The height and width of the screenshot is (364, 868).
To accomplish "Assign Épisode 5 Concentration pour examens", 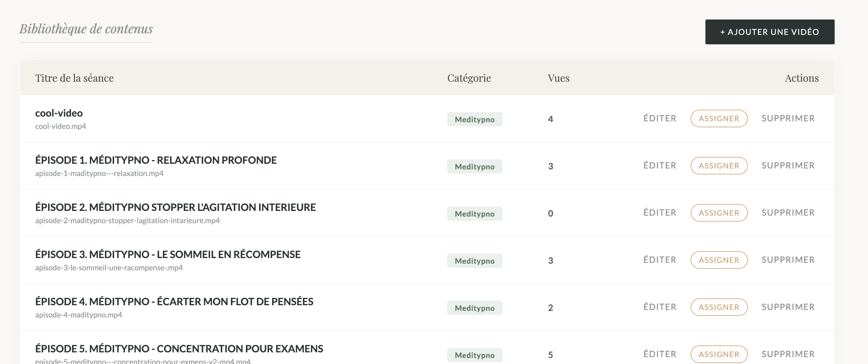I will click(719, 354).
